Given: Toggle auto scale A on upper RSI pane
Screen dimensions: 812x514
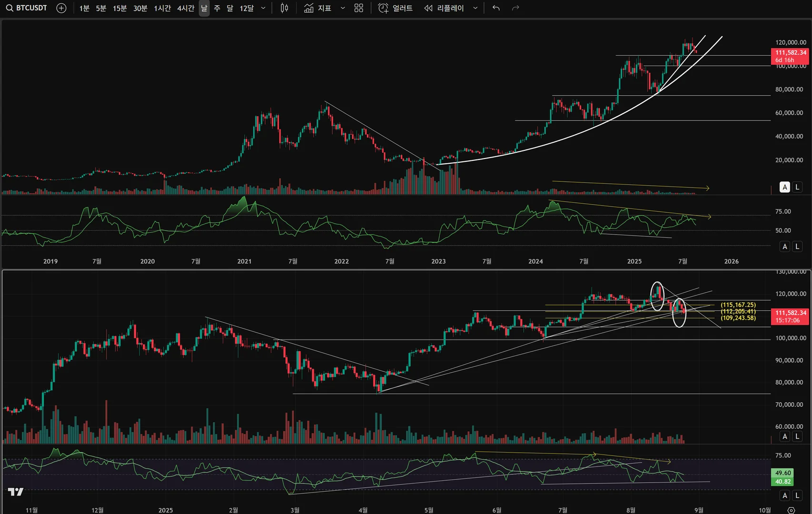Looking at the screenshot, I should 785,247.
